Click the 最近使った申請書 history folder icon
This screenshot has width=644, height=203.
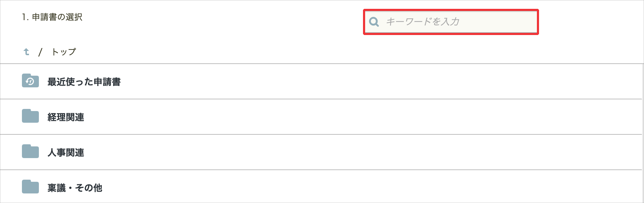[30, 81]
